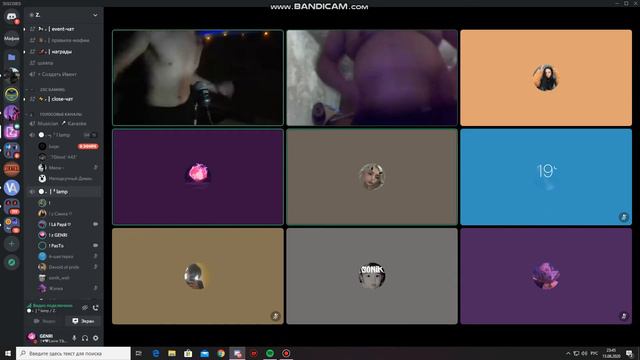
Task: Focus the blue tile showing 19°
Action: [x=546, y=177]
